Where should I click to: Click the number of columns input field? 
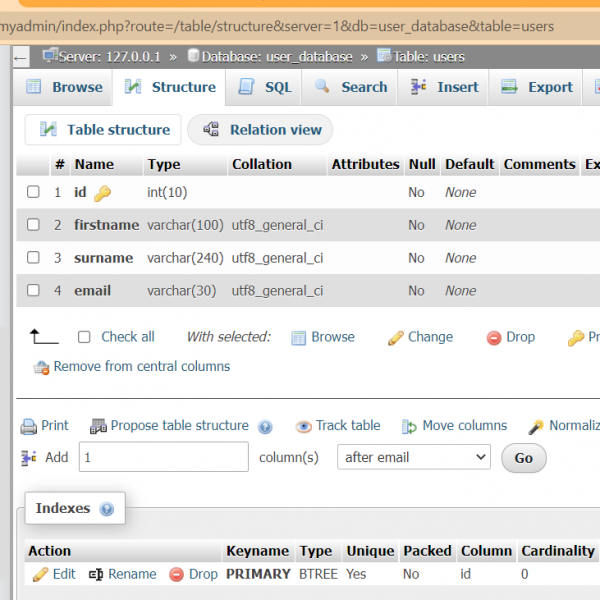click(x=163, y=457)
